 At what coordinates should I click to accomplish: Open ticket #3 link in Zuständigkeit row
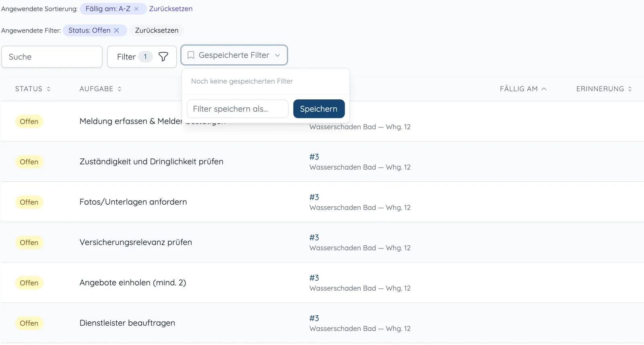tap(314, 157)
